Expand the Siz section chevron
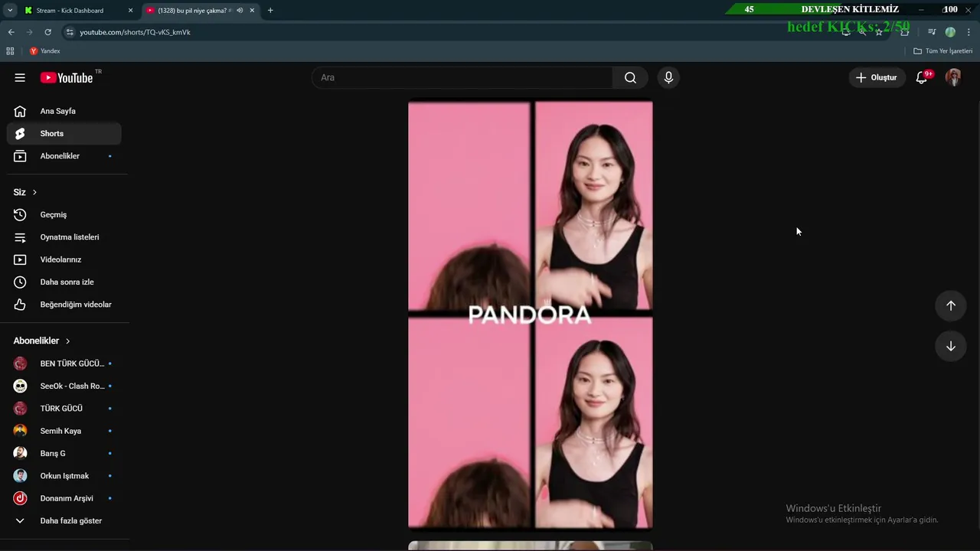The width and height of the screenshot is (980, 551). click(34, 192)
